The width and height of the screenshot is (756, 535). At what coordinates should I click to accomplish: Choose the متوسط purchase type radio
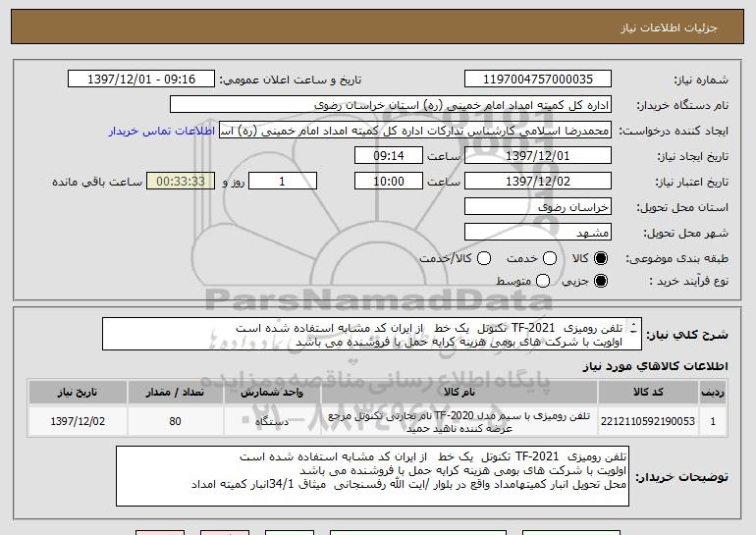[x=543, y=281]
